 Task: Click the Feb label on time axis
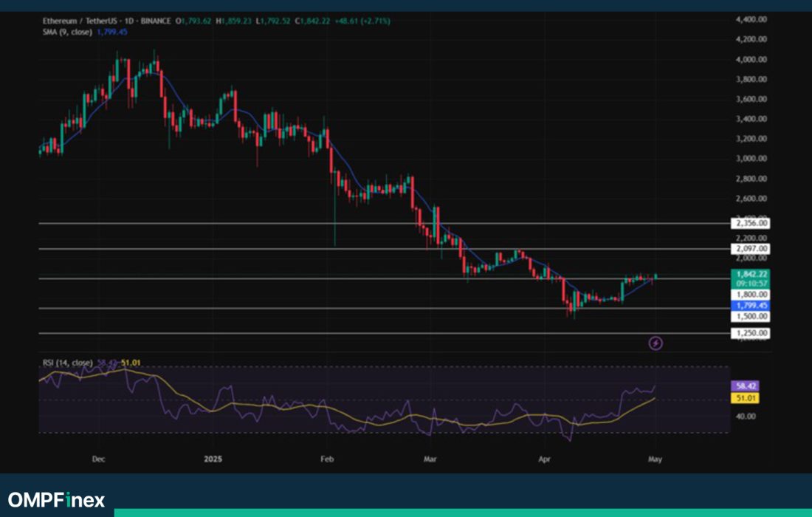[x=328, y=459]
